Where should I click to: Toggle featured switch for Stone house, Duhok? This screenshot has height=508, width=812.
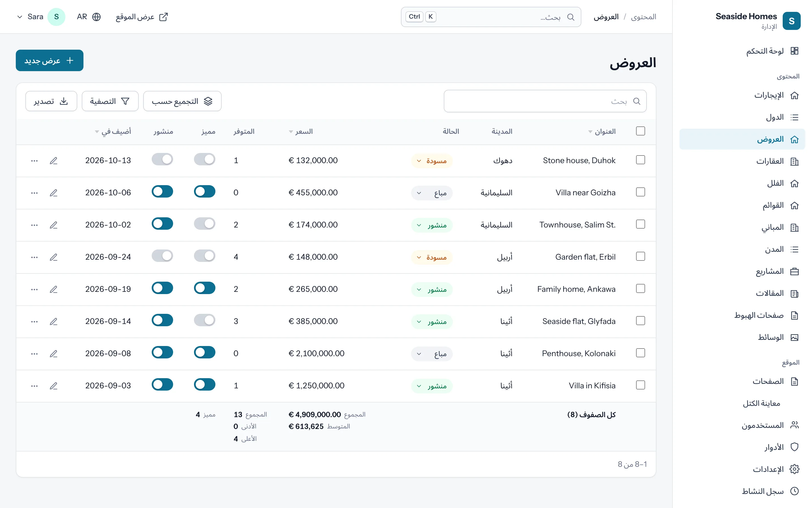(x=205, y=159)
